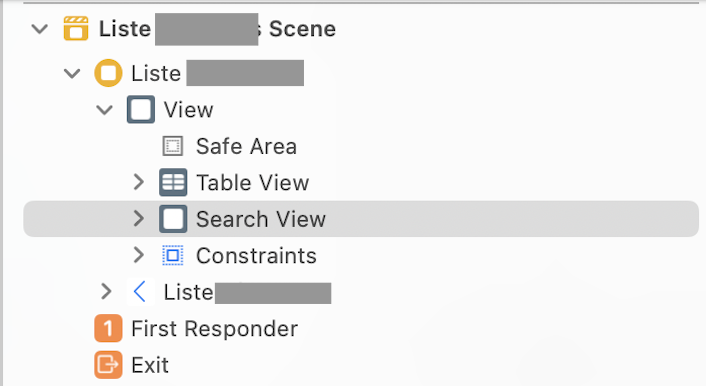Click the yellow scene clapperboard icon
The image size is (706, 386).
pyautogui.click(x=76, y=29)
